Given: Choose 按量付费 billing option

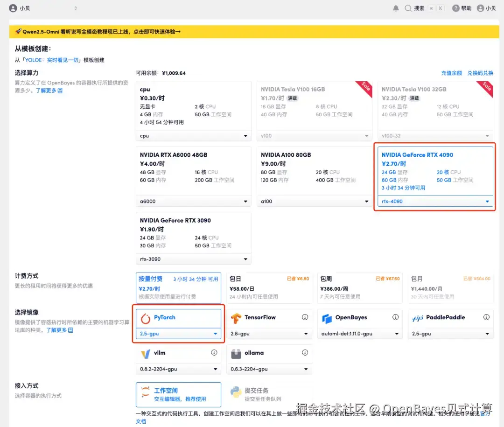Looking at the screenshot, I should [x=178, y=288].
